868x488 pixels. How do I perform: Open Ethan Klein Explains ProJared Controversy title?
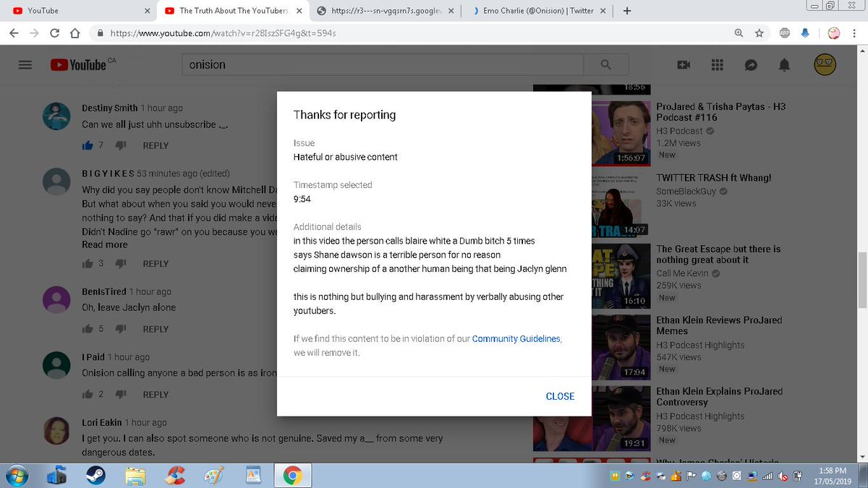pos(719,396)
